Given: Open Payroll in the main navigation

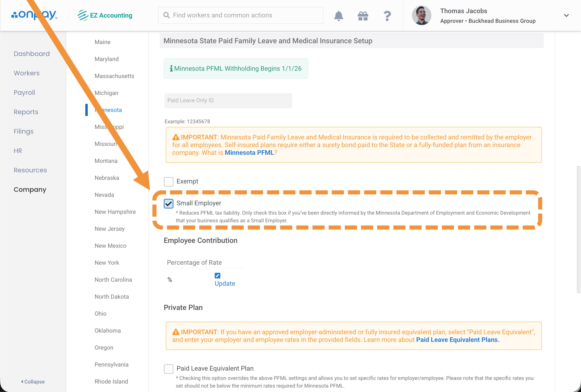Looking at the screenshot, I should point(24,92).
